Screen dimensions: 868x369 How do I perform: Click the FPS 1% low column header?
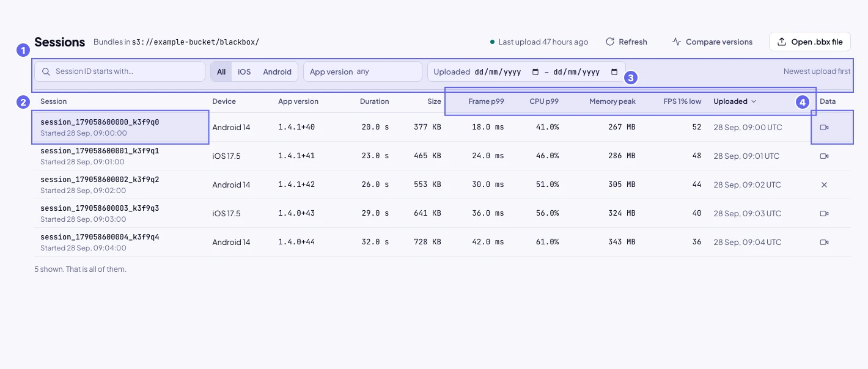[x=682, y=101]
